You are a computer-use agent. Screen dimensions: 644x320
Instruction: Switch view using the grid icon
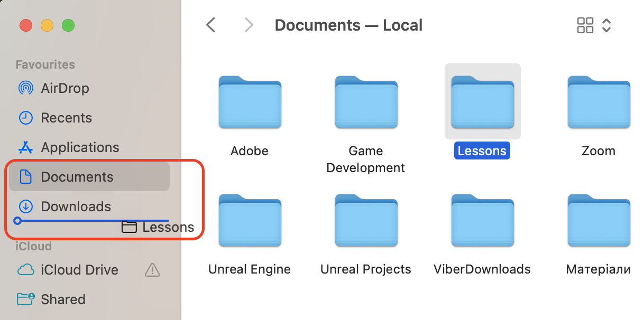point(585,25)
